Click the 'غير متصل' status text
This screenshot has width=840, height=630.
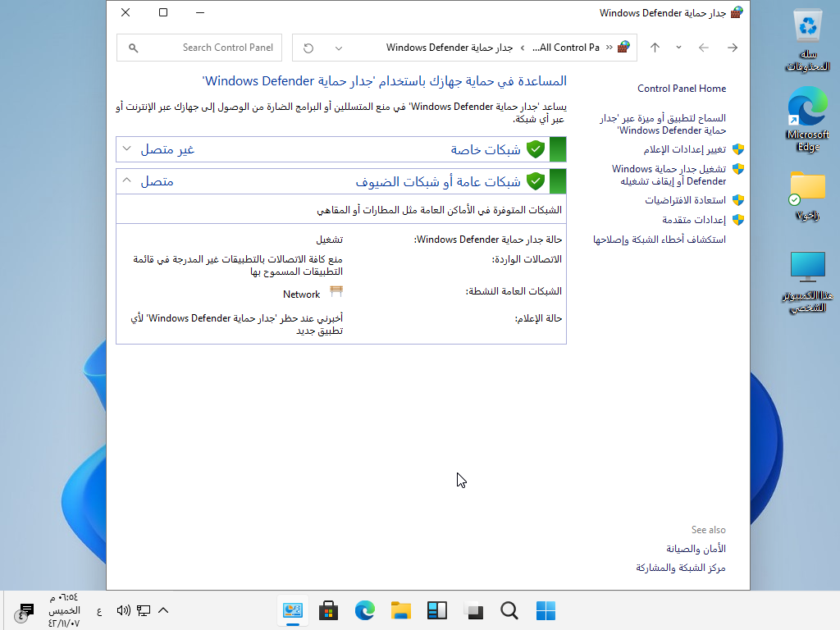point(167,149)
